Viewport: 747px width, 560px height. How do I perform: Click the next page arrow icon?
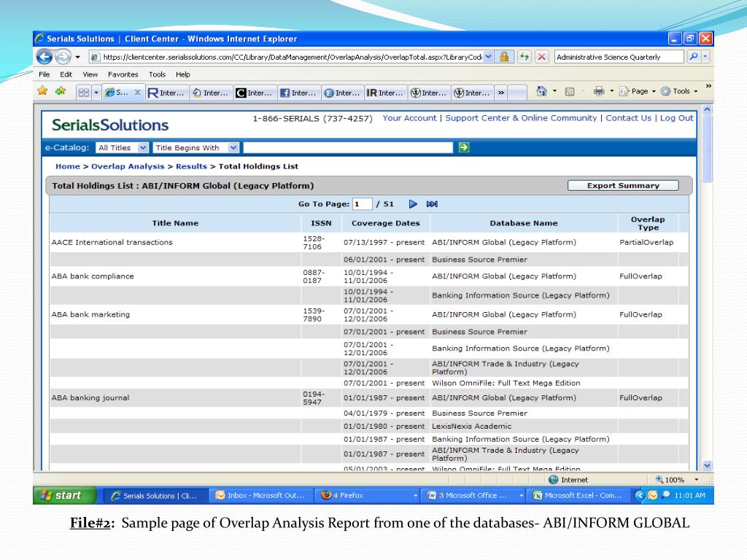(413, 204)
